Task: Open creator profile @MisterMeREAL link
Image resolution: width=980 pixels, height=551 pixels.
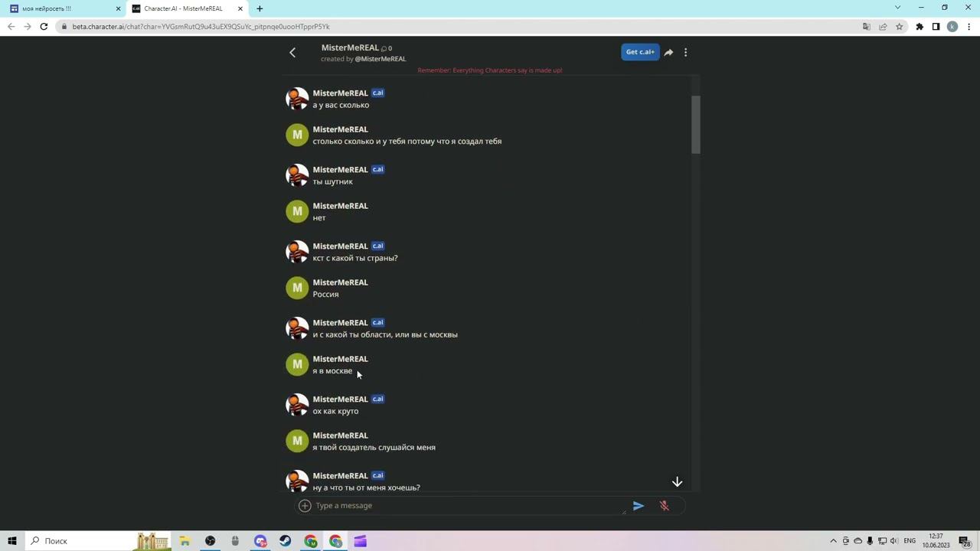Action: pos(380,59)
